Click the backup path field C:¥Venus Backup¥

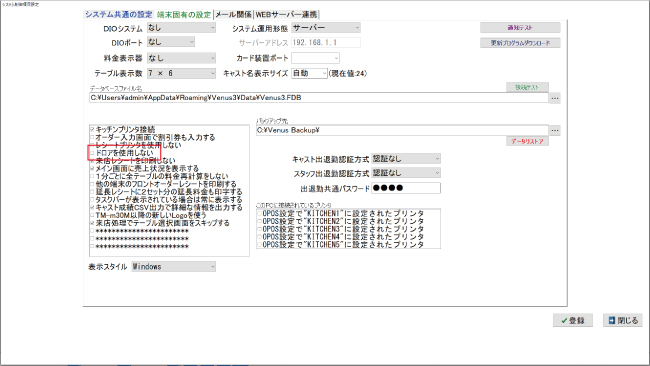(x=402, y=130)
